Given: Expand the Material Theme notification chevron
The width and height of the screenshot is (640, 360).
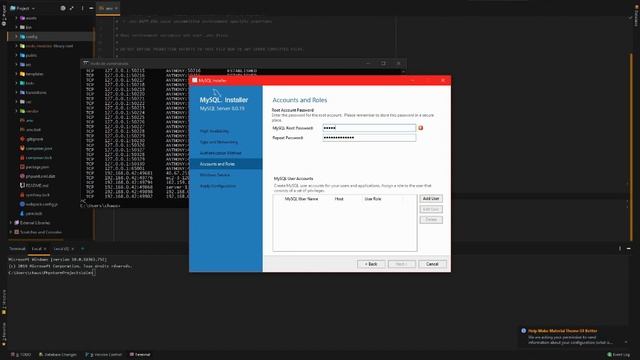Looking at the screenshot, I should [626, 342].
